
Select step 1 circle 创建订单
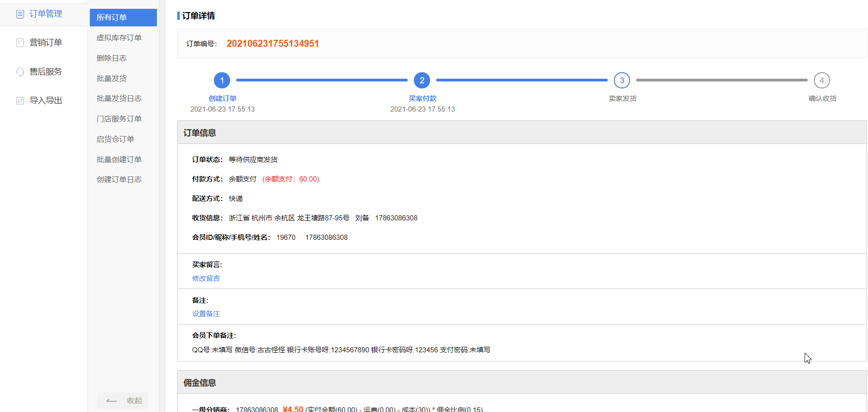click(x=222, y=81)
